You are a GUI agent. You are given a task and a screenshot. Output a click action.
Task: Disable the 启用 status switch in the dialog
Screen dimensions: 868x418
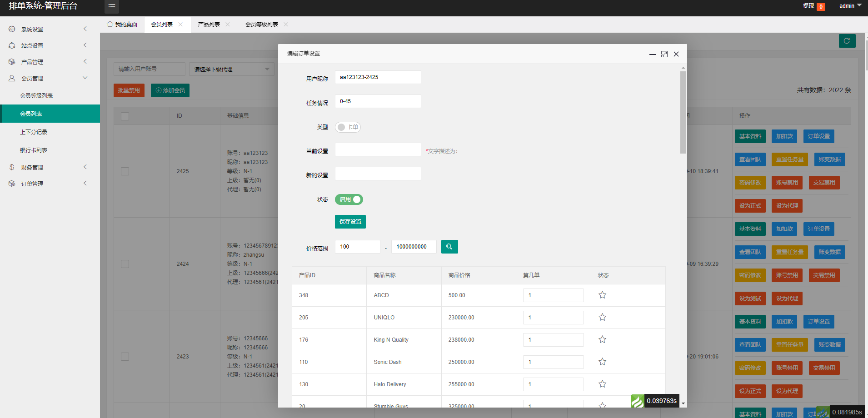349,199
